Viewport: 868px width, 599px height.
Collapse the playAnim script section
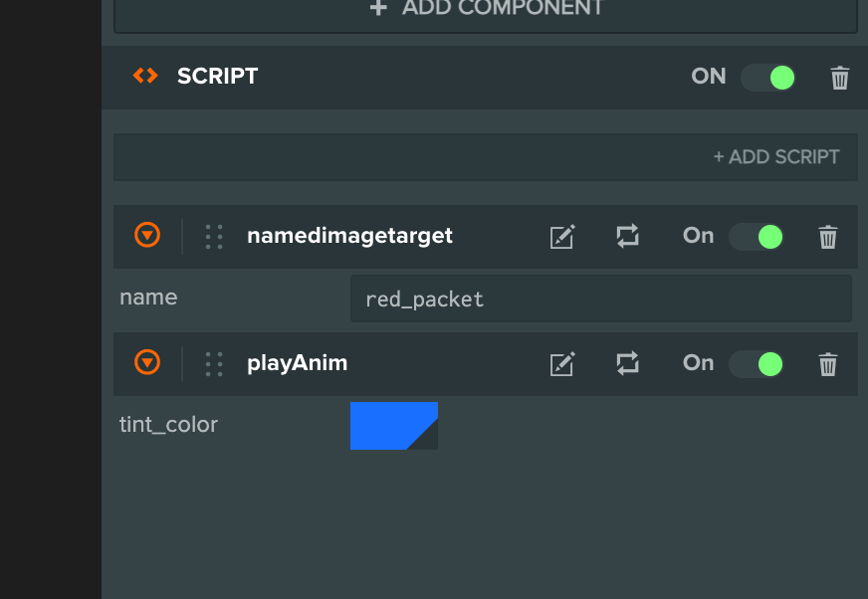pos(147,363)
